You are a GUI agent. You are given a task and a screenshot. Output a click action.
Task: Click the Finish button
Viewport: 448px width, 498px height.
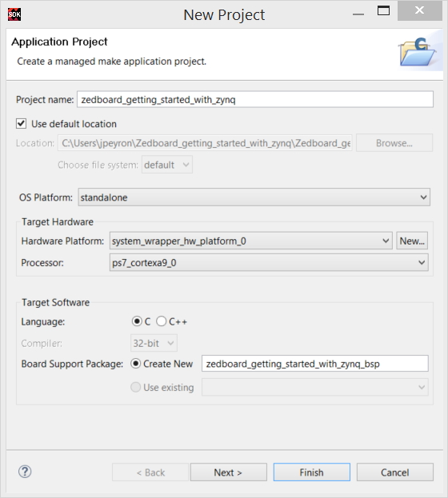(x=311, y=472)
